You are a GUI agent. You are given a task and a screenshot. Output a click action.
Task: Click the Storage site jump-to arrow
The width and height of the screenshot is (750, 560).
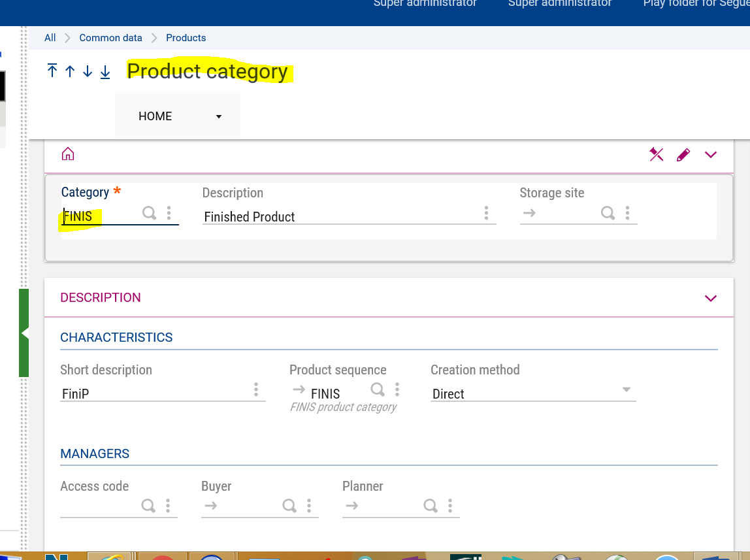[529, 213]
